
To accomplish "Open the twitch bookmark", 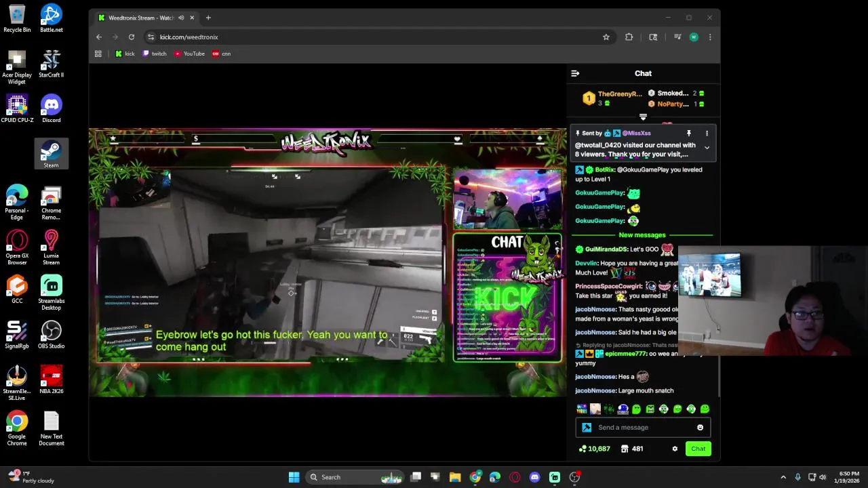I will coord(155,54).
